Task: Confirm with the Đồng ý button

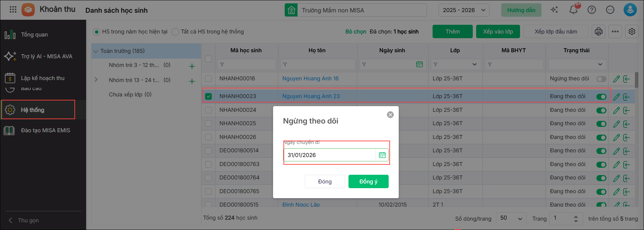Action: point(369,181)
